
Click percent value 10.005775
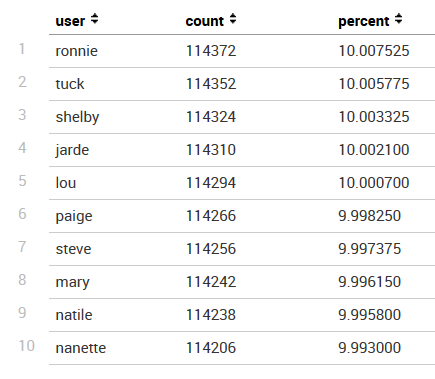click(x=374, y=84)
